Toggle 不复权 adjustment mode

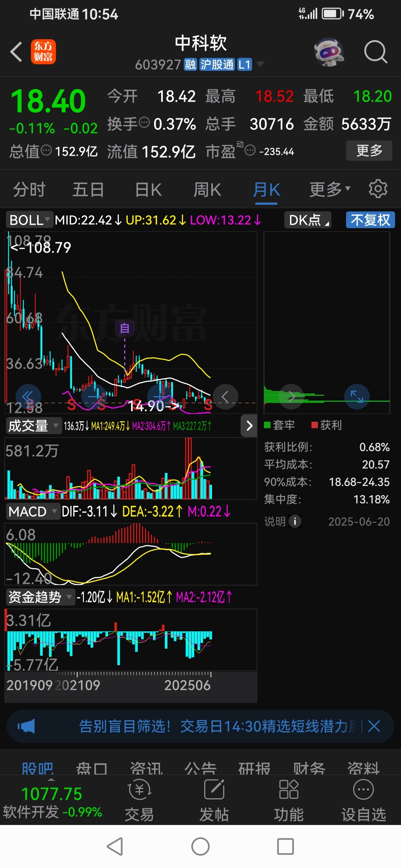point(370,220)
